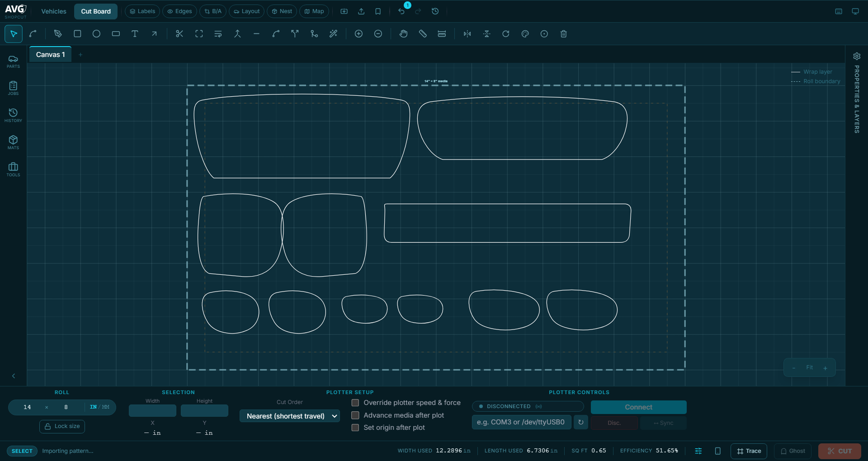This screenshot has width=868, height=461.
Task: Select the Canvas 1 tab
Action: click(51, 55)
